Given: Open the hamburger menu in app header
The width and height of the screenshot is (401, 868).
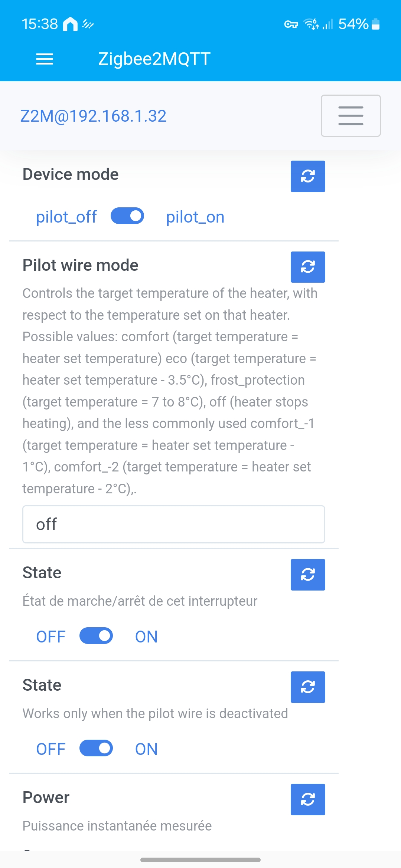Looking at the screenshot, I should click(45, 59).
